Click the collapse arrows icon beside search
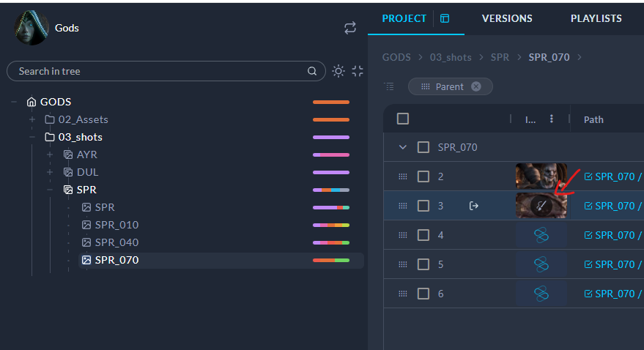The width and height of the screenshot is (644, 350). click(358, 71)
